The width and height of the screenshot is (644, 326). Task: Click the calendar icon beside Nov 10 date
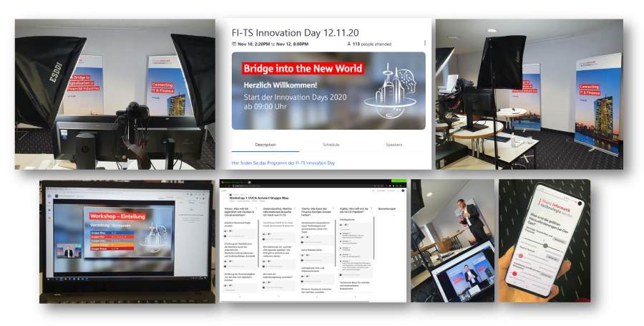click(234, 44)
